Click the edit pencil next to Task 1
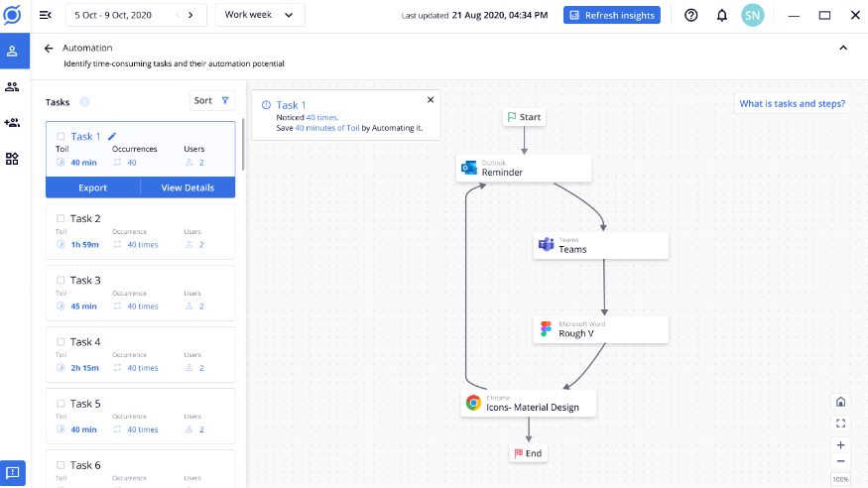Screen dimensions: 868x488 tap(112, 136)
